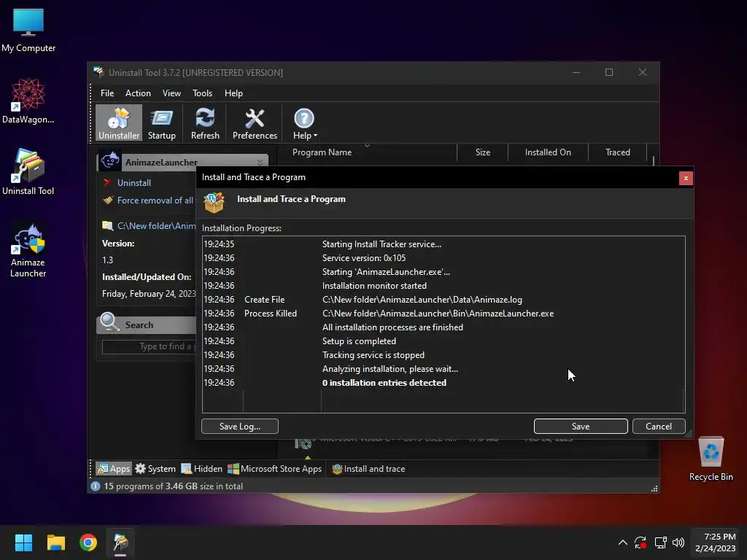Click the status bar info icon
Image resolution: width=747 pixels, height=560 pixels.
(x=96, y=486)
